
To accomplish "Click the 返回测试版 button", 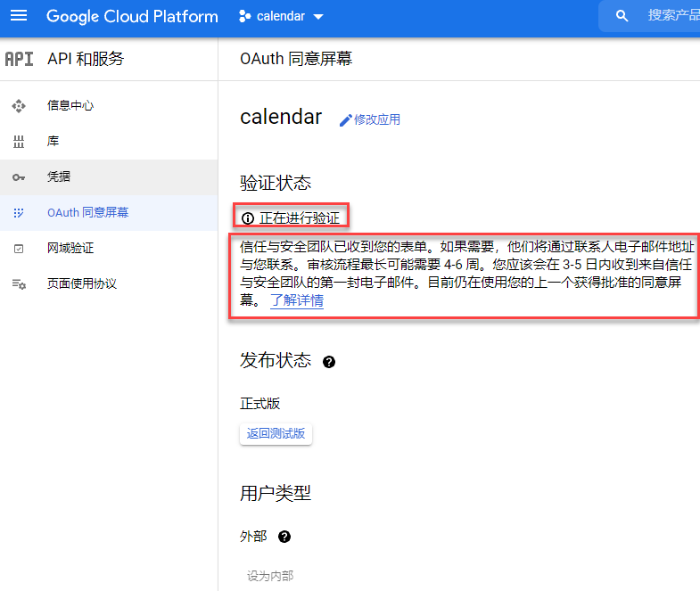I will (276, 433).
